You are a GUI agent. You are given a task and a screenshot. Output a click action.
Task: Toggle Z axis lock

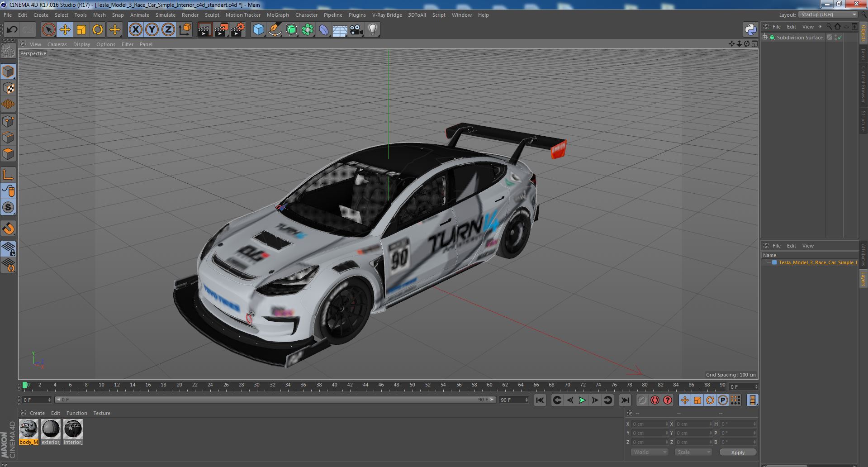pyautogui.click(x=168, y=30)
